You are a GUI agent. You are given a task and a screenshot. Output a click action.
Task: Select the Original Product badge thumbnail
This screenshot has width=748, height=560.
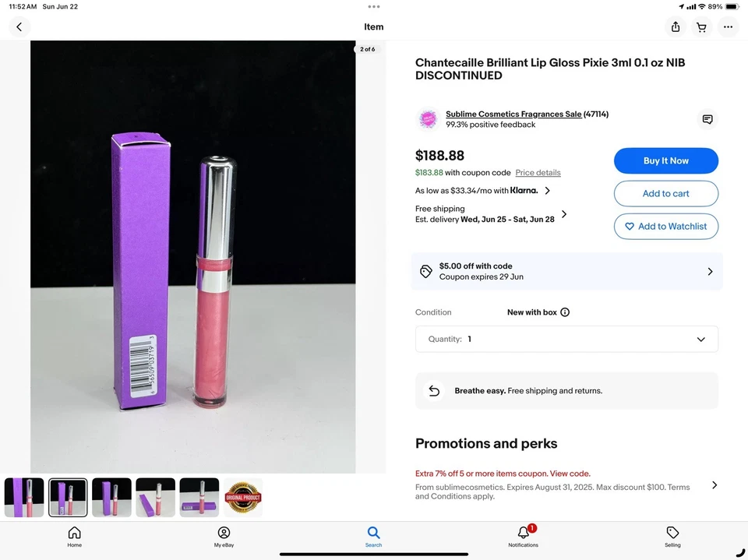[243, 498]
